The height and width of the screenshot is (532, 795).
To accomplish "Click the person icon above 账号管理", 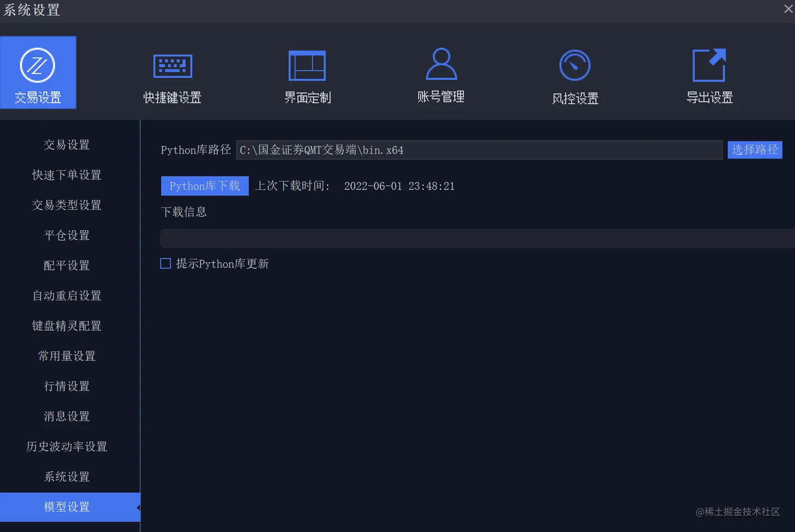I will pyautogui.click(x=441, y=63).
